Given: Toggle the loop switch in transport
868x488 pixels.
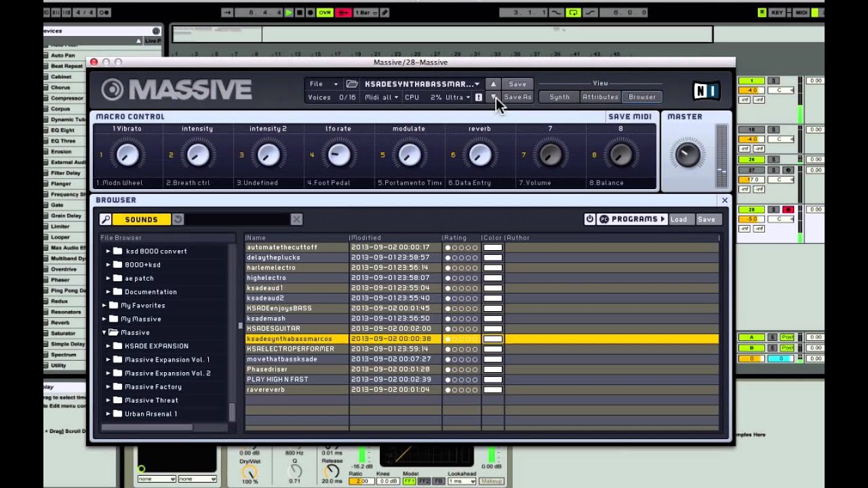Looking at the screenshot, I should [574, 12].
